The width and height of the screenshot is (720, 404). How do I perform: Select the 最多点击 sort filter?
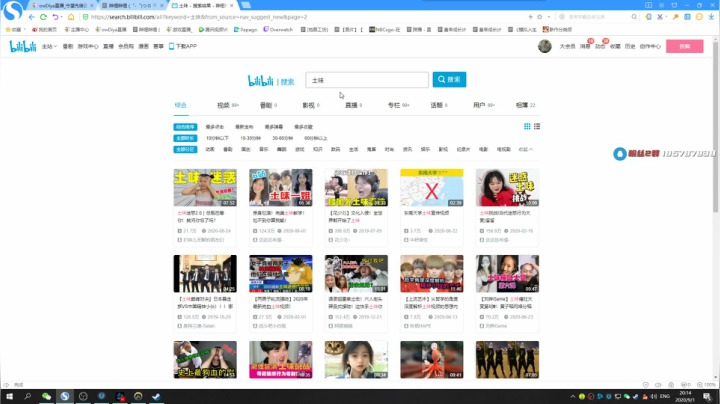[x=214, y=127]
